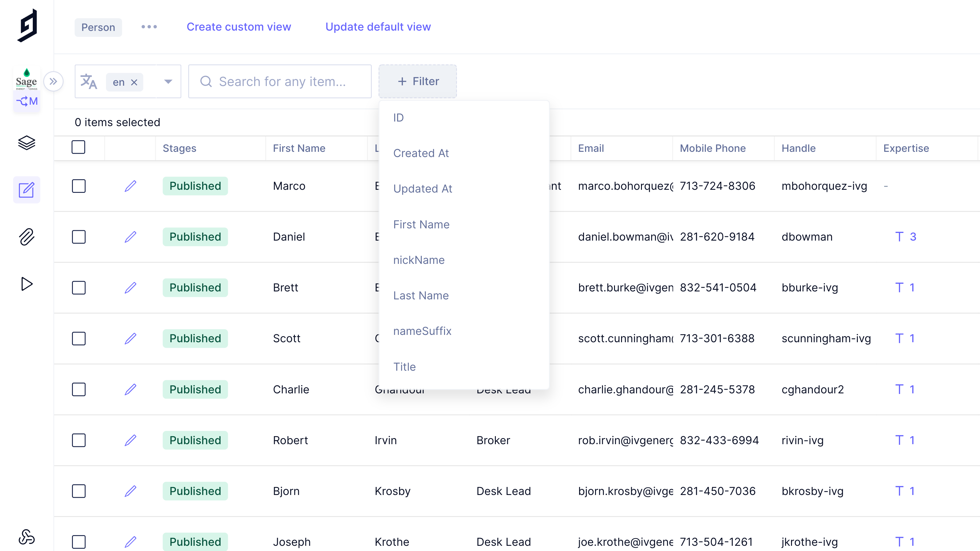This screenshot has width=980, height=551.
Task: Click Create custom view link
Action: click(239, 27)
